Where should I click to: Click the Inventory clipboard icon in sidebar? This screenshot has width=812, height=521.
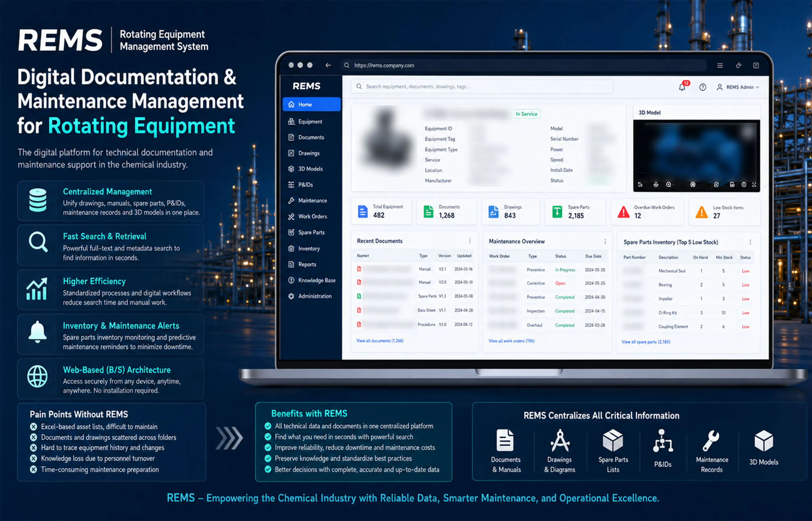coord(291,249)
